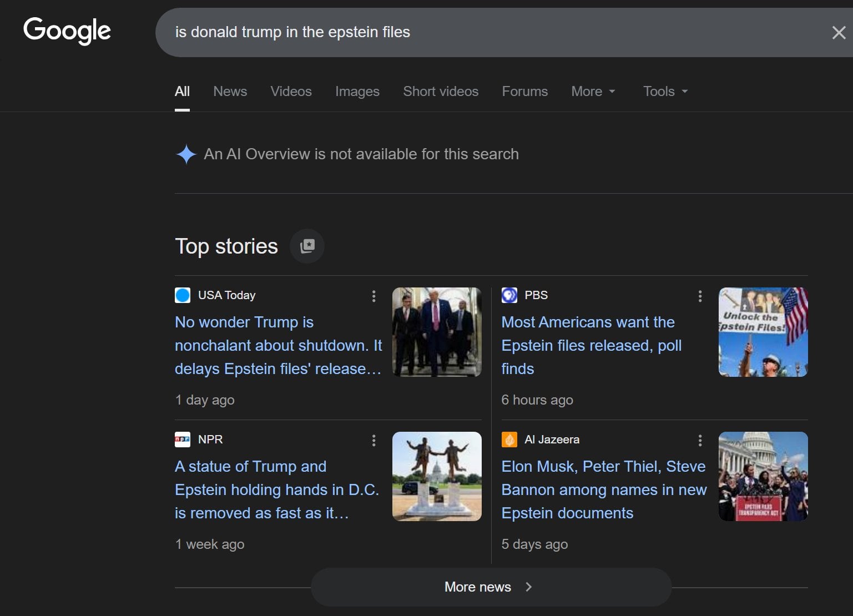Open options menu for NPR story
Screen dimensions: 853x616
[x=373, y=441]
